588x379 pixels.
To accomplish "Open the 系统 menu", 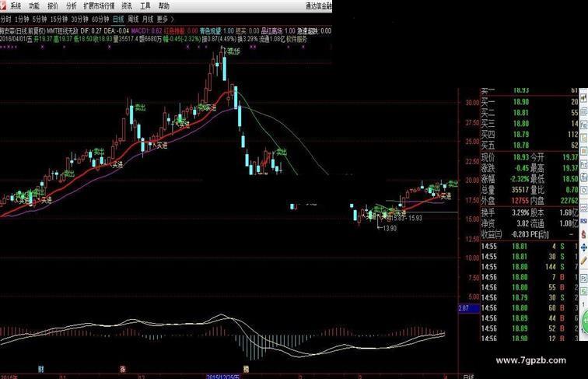I will tap(16, 6).
